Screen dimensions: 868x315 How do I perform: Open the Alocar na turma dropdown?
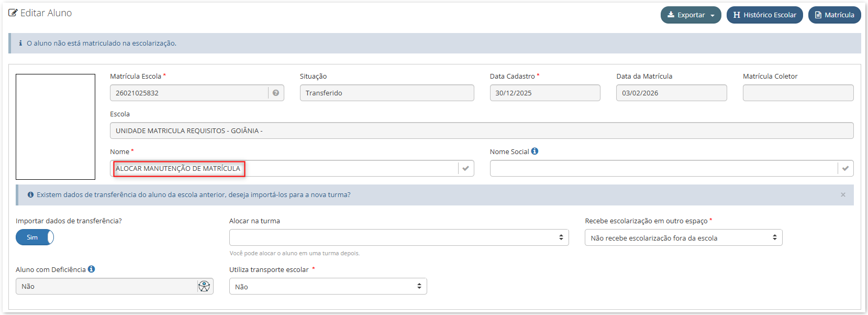pyautogui.click(x=399, y=237)
